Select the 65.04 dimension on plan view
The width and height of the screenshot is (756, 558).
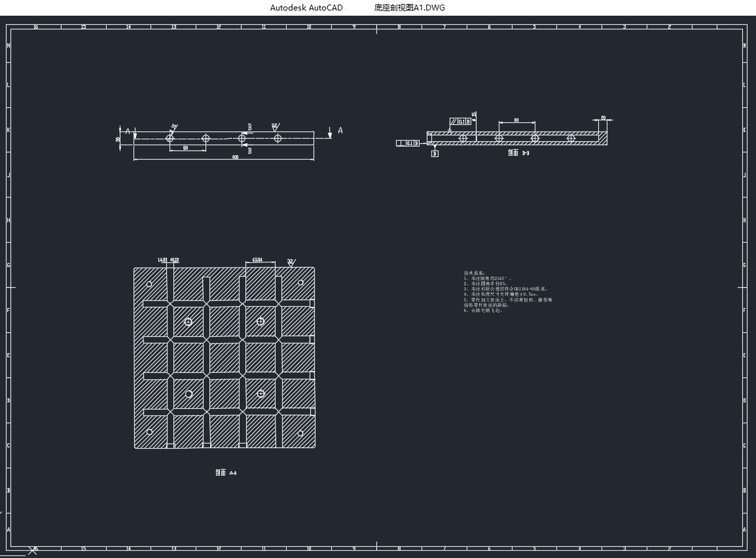coord(257,260)
